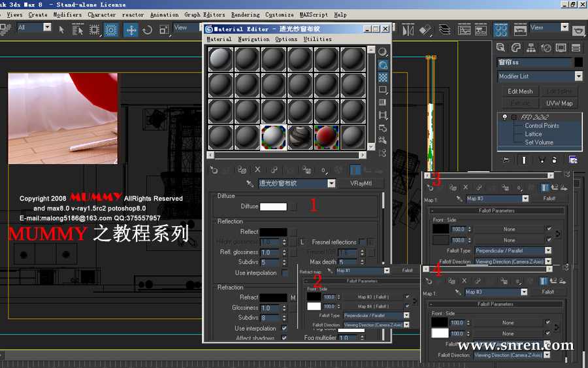Open the material name dropdown in Material Editor
This screenshot has height=368, width=588.
tap(331, 183)
